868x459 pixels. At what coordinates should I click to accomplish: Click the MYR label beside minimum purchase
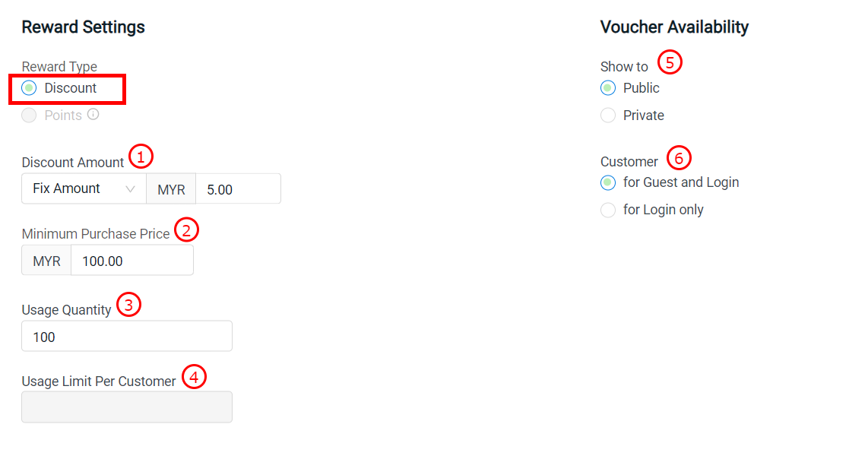[x=46, y=261]
